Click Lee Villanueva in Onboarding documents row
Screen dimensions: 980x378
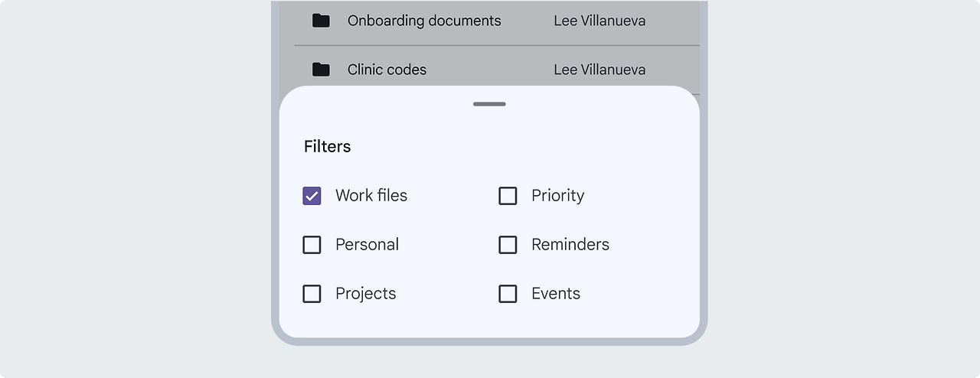(599, 21)
